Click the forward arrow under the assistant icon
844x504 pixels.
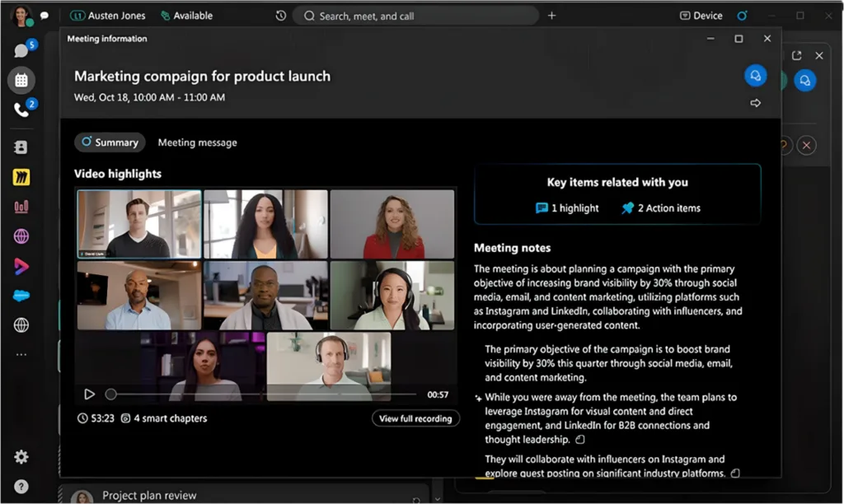coord(756,102)
